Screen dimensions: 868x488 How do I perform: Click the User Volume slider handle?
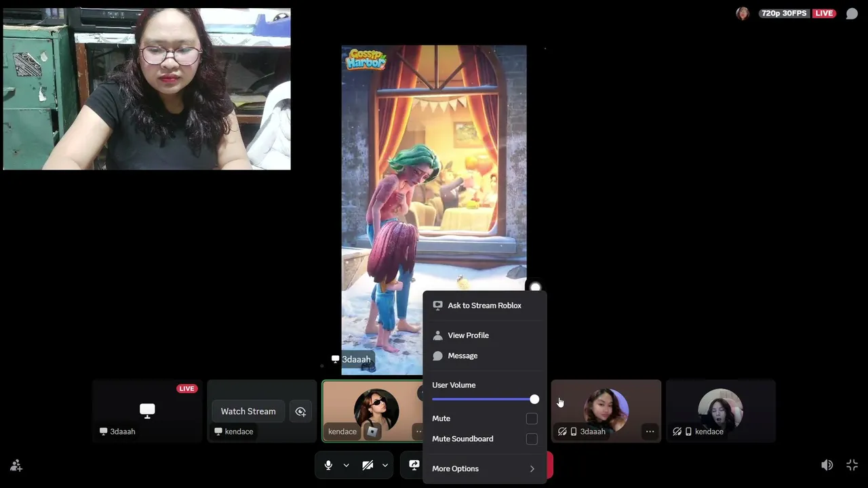pyautogui.click(x=534, y=399)
